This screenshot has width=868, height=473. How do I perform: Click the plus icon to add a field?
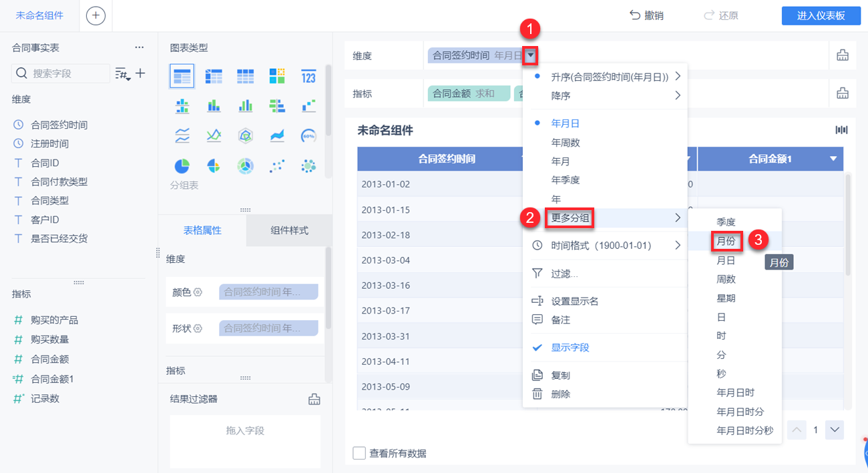point(140,73)
